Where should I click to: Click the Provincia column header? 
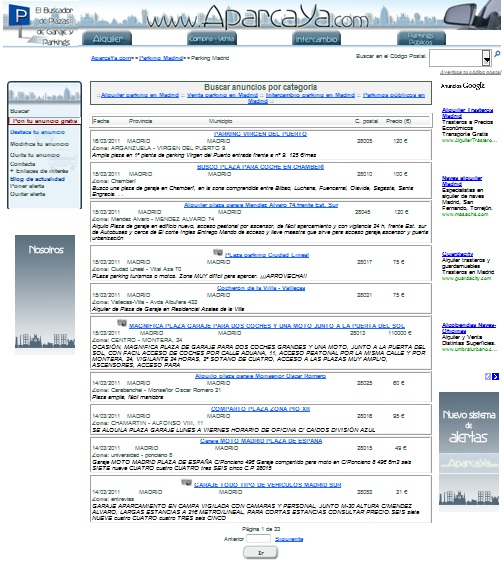coord(140,121)
